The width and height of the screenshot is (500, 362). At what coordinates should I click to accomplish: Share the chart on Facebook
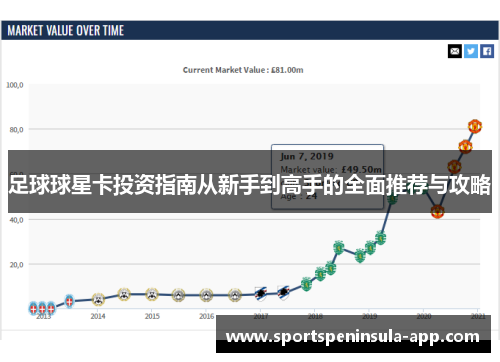(487, 51)
